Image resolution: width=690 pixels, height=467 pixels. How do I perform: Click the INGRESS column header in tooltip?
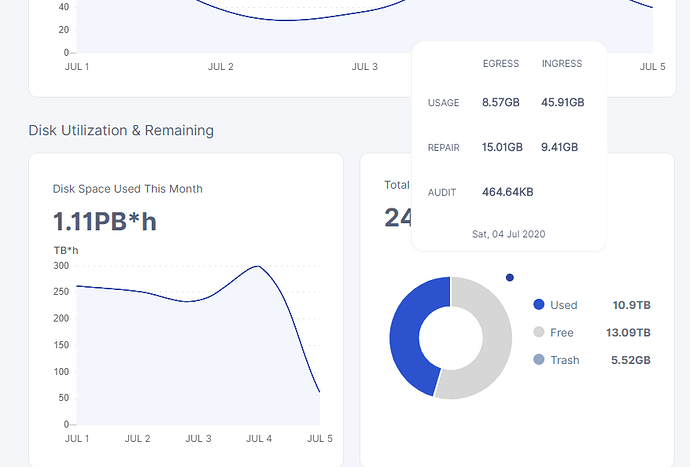562,63
